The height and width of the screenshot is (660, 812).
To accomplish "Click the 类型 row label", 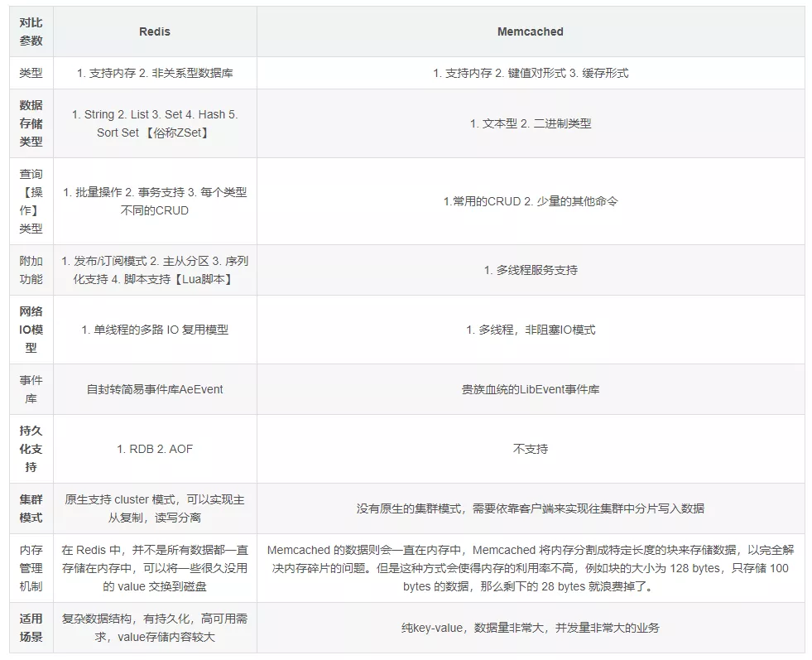I will coord(31,73).
